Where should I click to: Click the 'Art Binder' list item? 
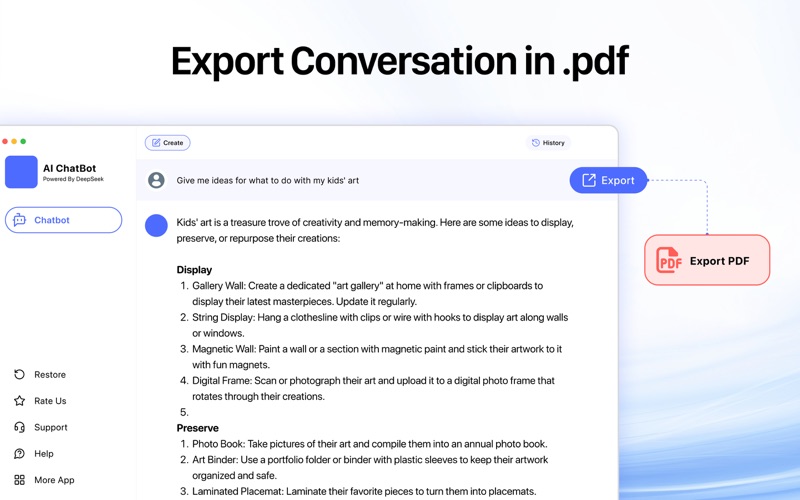(x=364, y=467)
